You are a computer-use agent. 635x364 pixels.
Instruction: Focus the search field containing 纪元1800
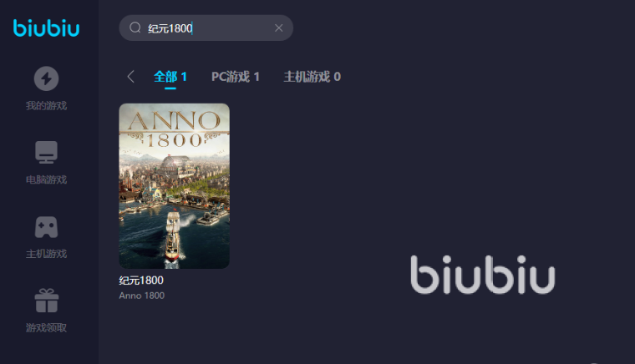click(206, 28)
